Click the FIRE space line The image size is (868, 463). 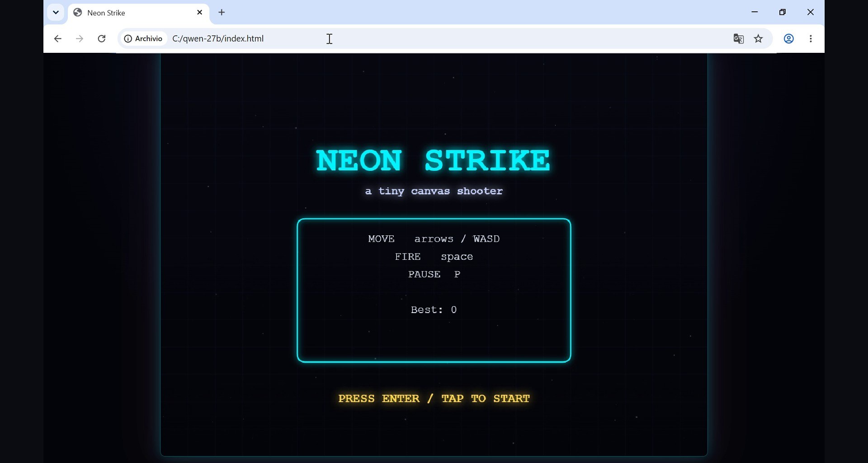pyautogui.click(x=434, y=257)
